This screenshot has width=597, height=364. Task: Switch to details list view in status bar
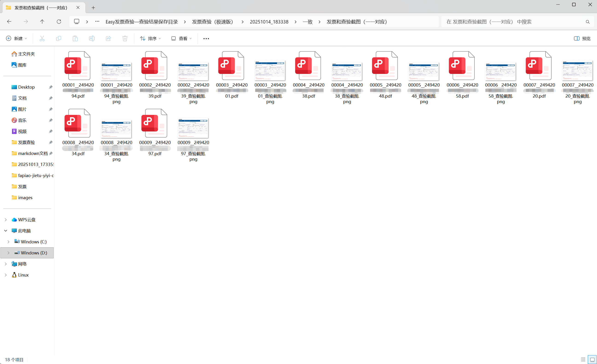(583, 359)
